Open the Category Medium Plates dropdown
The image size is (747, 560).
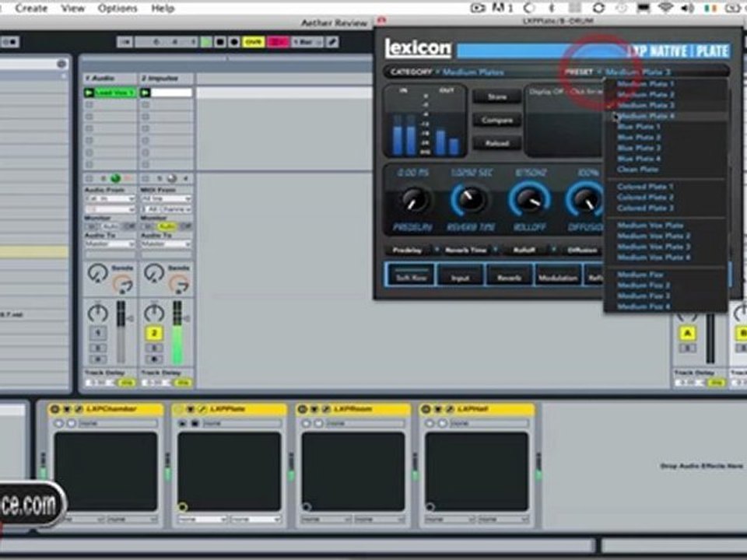[x=472, y=72]
